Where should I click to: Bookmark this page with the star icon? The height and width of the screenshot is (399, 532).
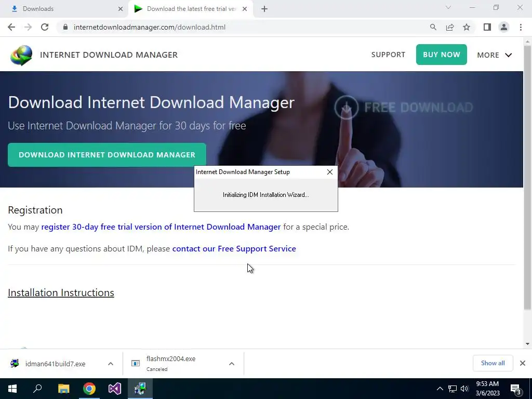pyautogui.click(x=467, y=27)
